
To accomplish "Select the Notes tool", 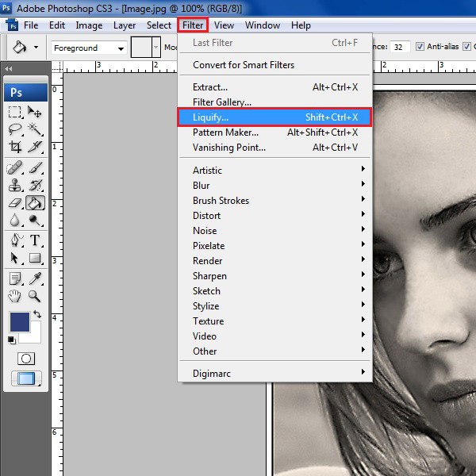I will 15,278.
